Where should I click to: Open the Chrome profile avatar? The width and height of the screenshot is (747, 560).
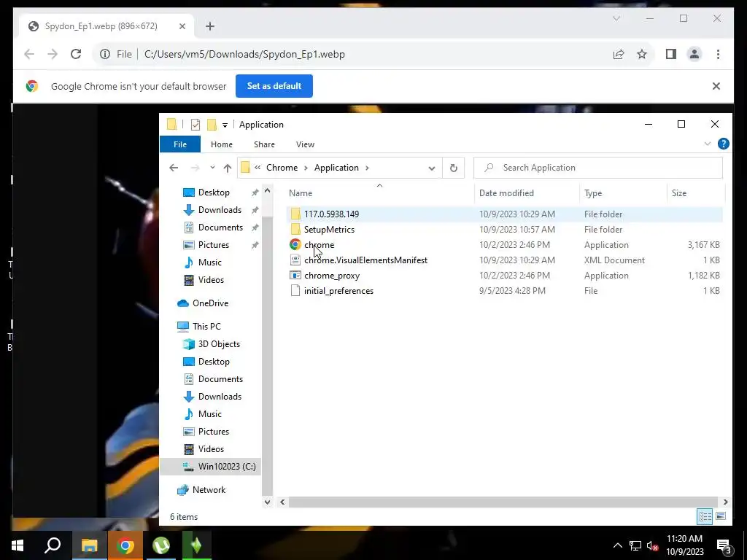tap(694, 54)
